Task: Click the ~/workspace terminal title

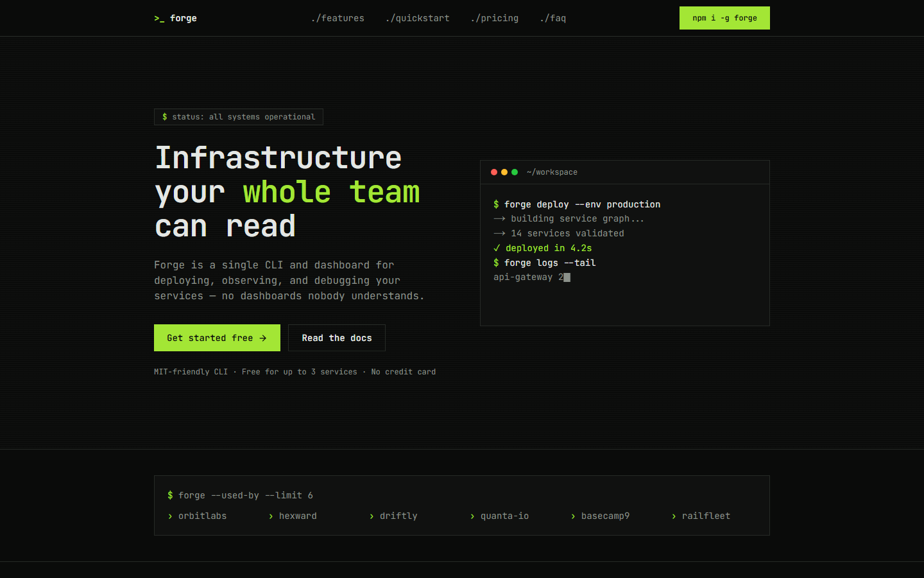Action: [552, 172]
